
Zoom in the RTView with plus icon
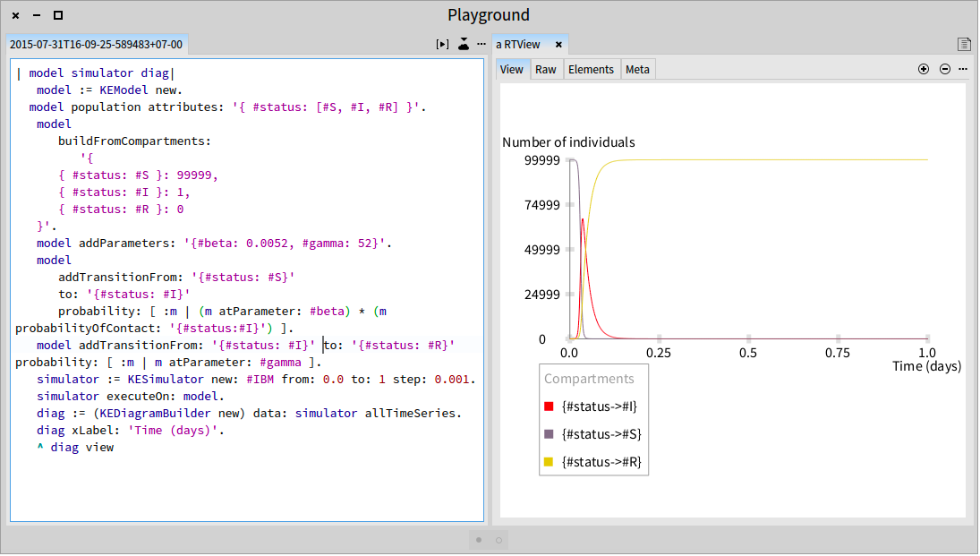923,69
